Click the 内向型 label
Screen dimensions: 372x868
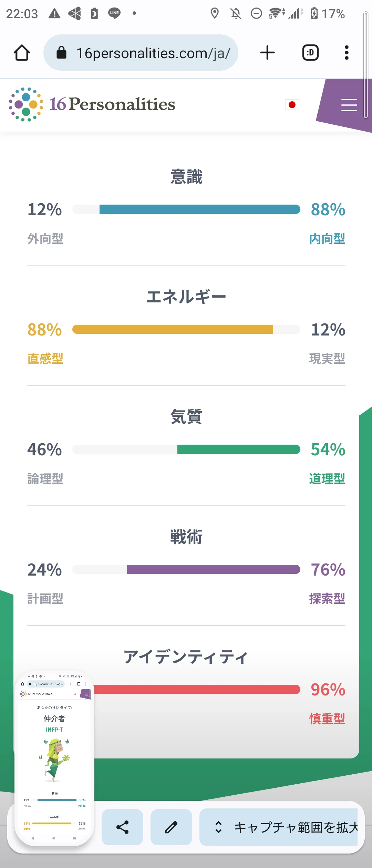[327, 239]
